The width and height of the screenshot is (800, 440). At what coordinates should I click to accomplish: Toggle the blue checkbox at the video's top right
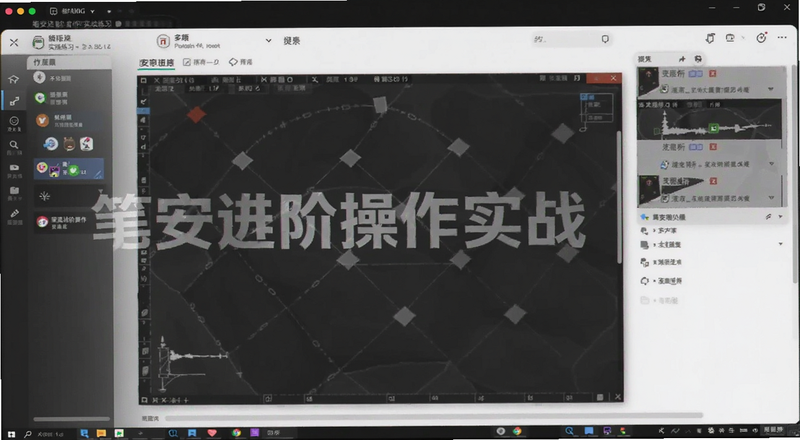[x=584, y=96]
